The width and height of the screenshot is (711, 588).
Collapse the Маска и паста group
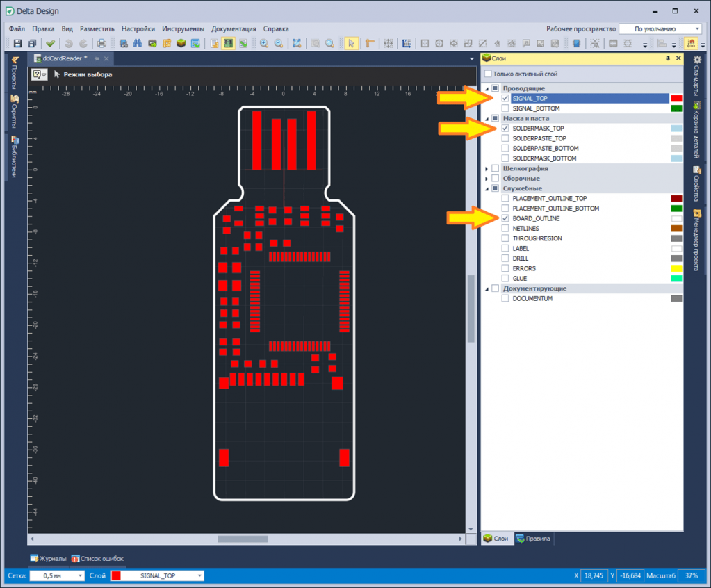click(x=487, y=119)
